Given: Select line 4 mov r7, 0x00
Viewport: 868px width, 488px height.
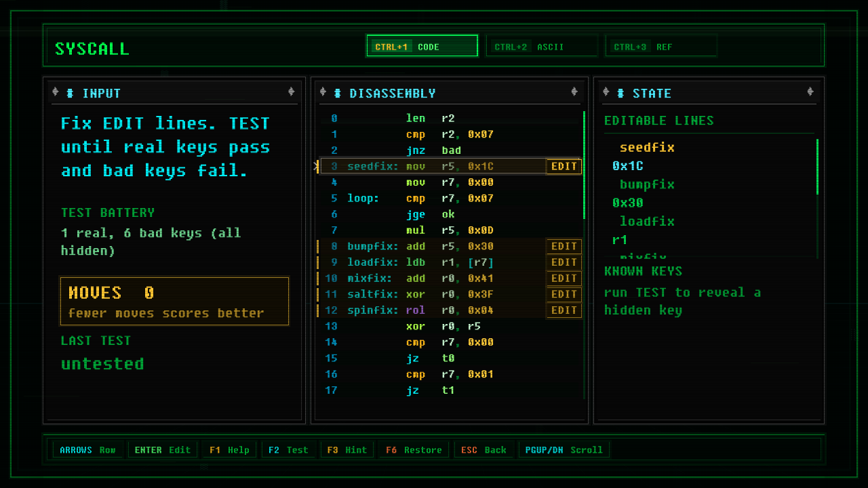Looking at the screenshot, I should (x=449, y=182).
